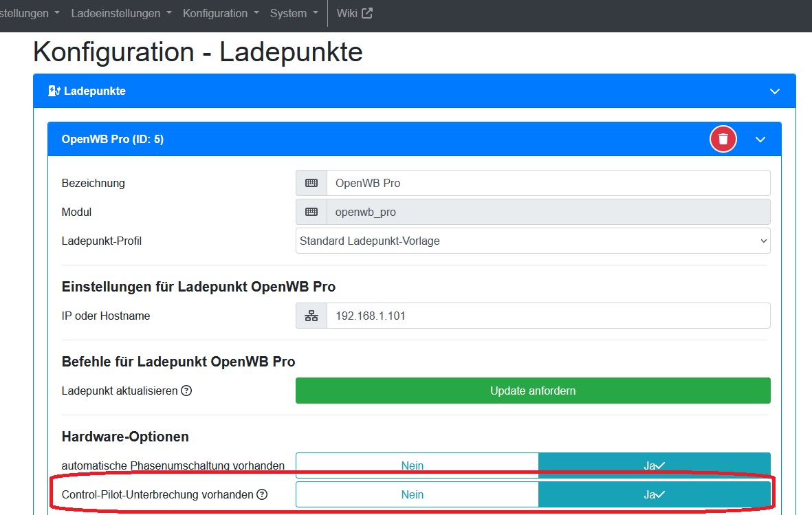This screenshot has height=515, width=812.
Task: Click the keyboard icon beside Bezeichnung field
Action: coord(311,183)
